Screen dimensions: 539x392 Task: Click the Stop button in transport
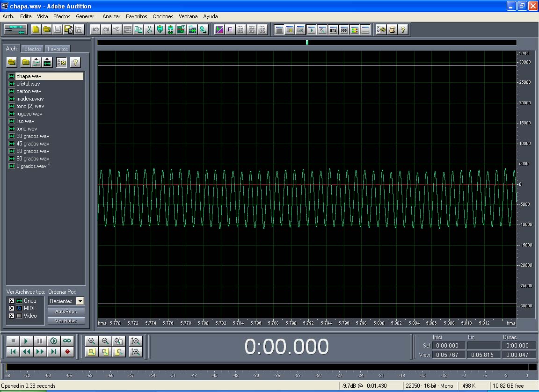[13, 341]
